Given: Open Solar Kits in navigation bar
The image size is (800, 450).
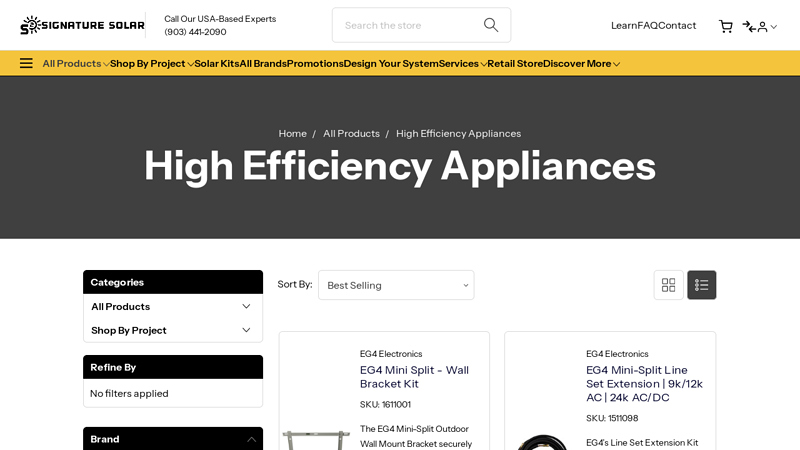Looking at the screenshot, I should pyautogui.click(x=216, y=64).
